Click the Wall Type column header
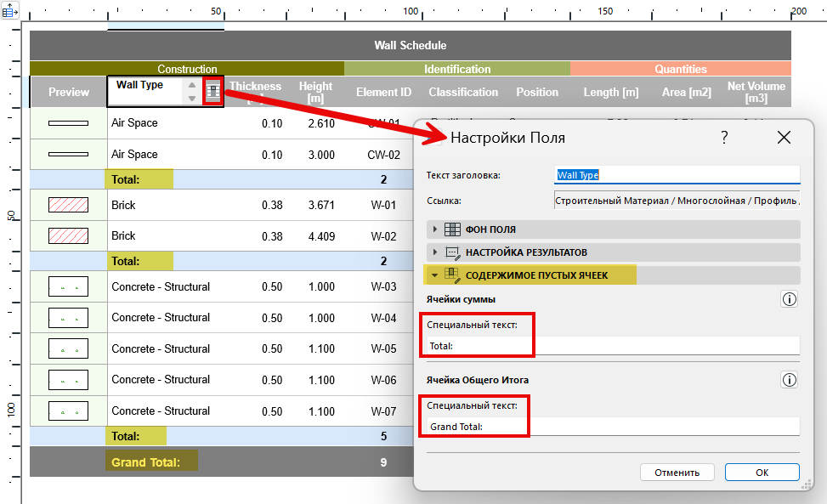 tap(139, 85)
